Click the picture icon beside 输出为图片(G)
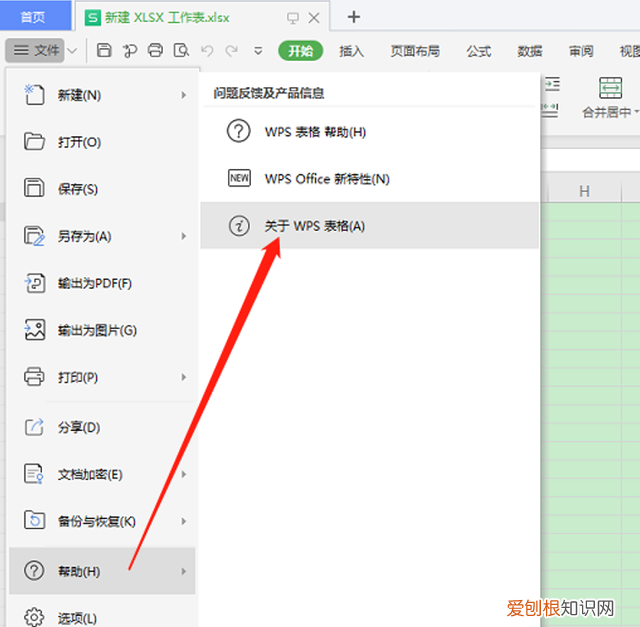This screenshot has height=627, width=640. pyautogui.click(x=35, y=330)
